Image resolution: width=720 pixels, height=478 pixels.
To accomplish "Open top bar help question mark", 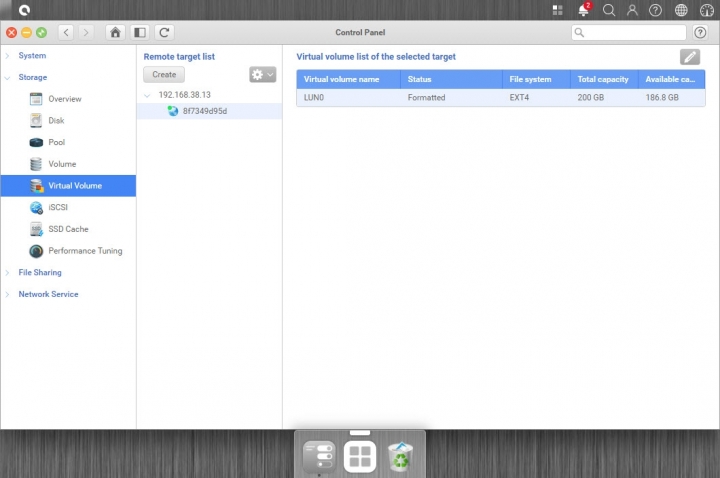I will (x=655, y=10).
